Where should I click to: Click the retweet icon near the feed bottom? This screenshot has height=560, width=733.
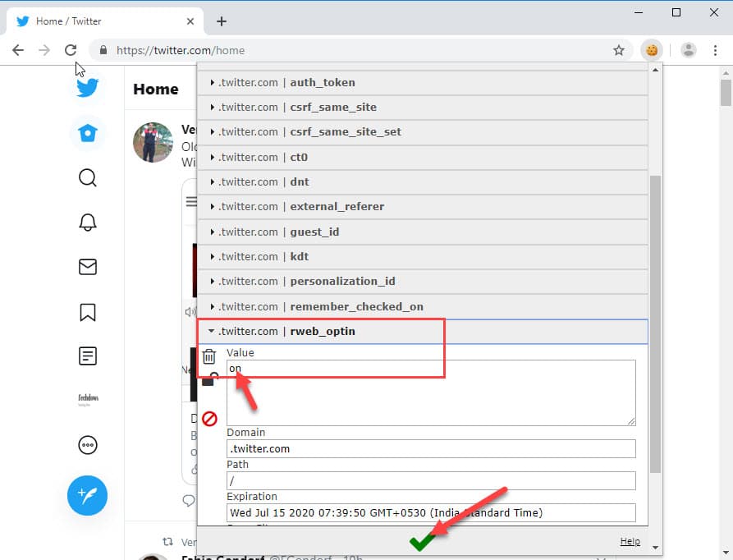point(167,541)
